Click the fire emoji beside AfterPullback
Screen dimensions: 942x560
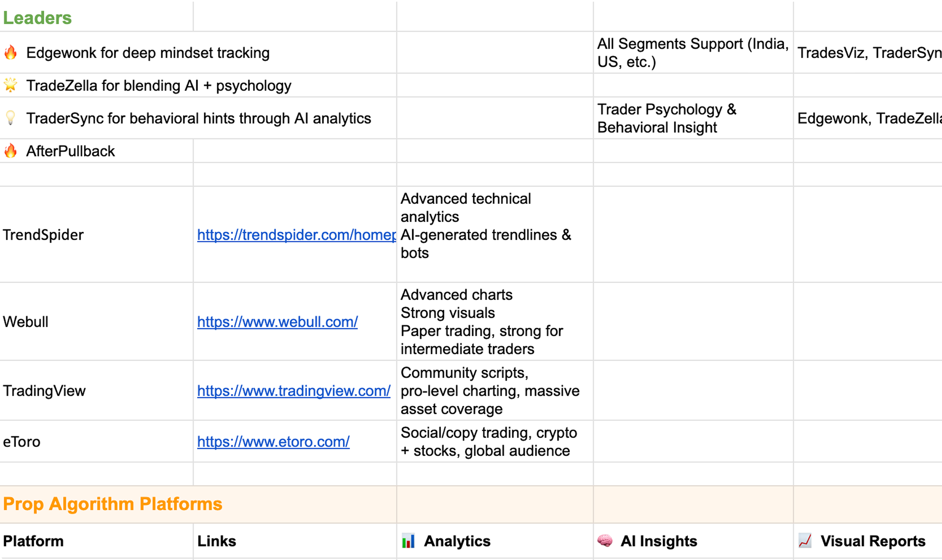10,151
